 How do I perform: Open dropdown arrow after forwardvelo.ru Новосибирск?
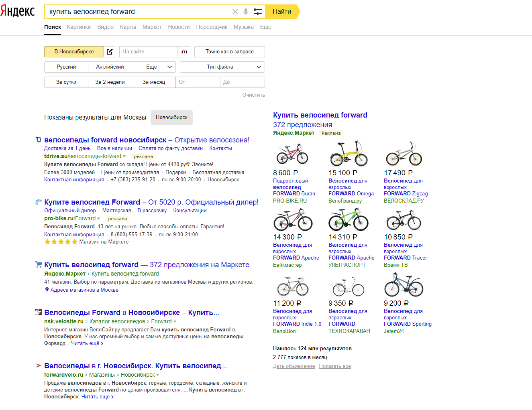[x=158, y=375]
